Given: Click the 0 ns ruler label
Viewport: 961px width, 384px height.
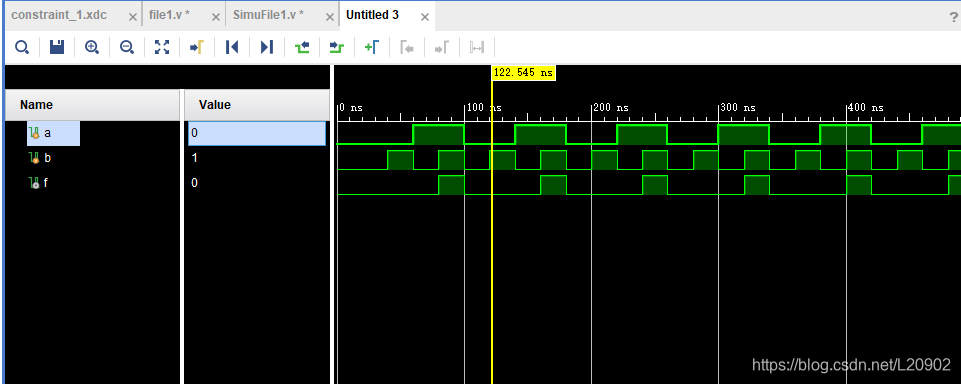Looking at the screenshot, I should point(351,107).
